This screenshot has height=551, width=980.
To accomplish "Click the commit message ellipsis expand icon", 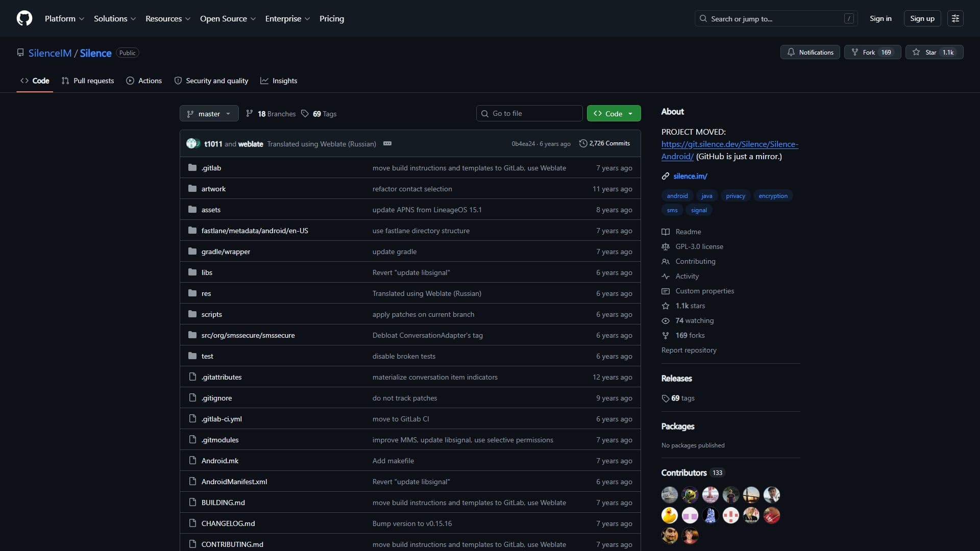I will [x=387, y=143].
